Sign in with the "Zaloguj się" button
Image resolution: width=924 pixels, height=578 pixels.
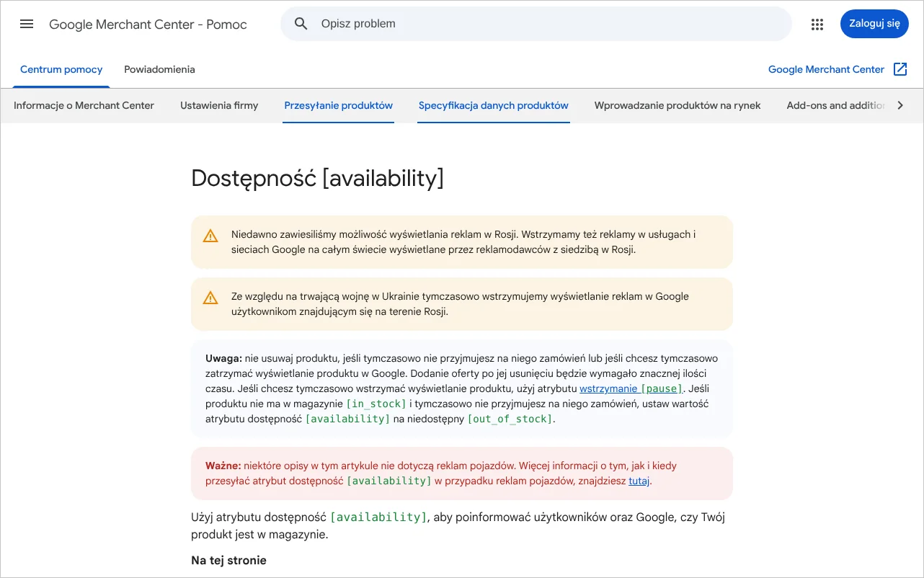(874, 24)
